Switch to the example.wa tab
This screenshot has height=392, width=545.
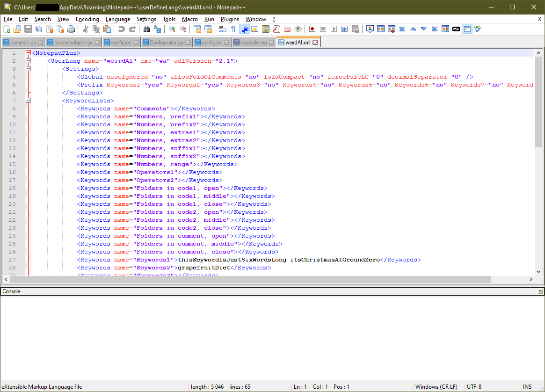253,43
